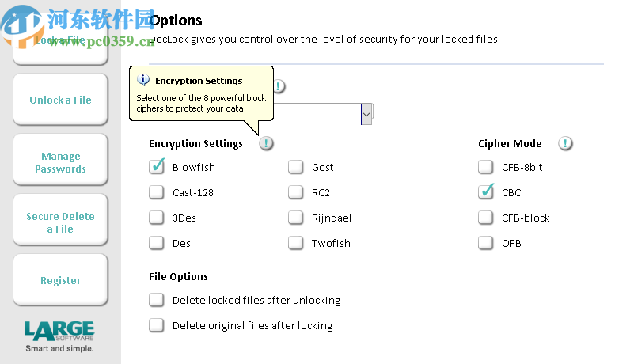Open the Unlock a File page
This screenshot has height=364, width=630.
(x=60, y=100)
